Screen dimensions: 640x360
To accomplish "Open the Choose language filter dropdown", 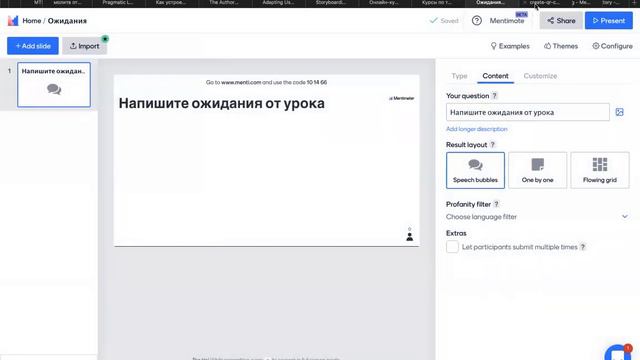I will (537, 217).
